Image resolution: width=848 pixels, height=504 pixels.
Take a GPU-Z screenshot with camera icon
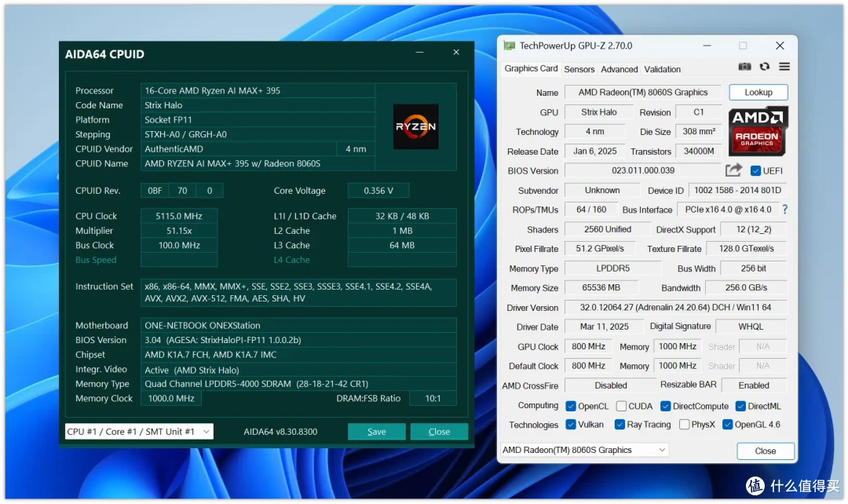tap(744, 67)
